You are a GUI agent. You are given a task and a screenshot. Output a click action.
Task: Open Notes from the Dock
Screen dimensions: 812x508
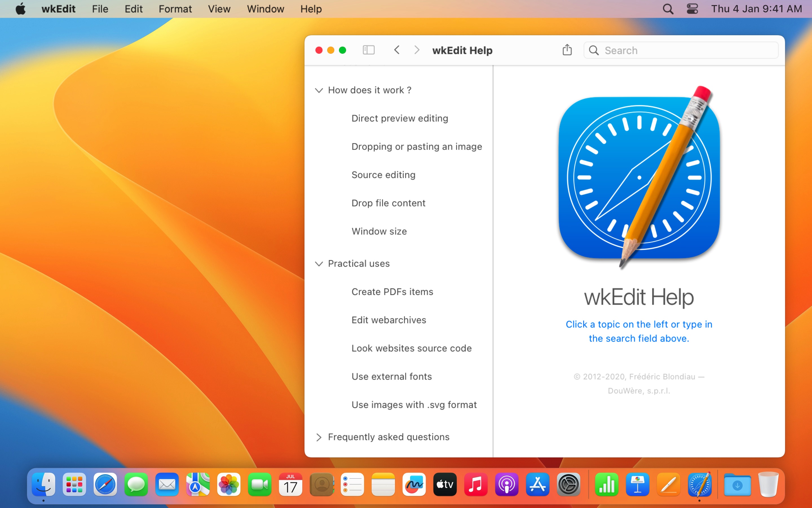[383, 485]
